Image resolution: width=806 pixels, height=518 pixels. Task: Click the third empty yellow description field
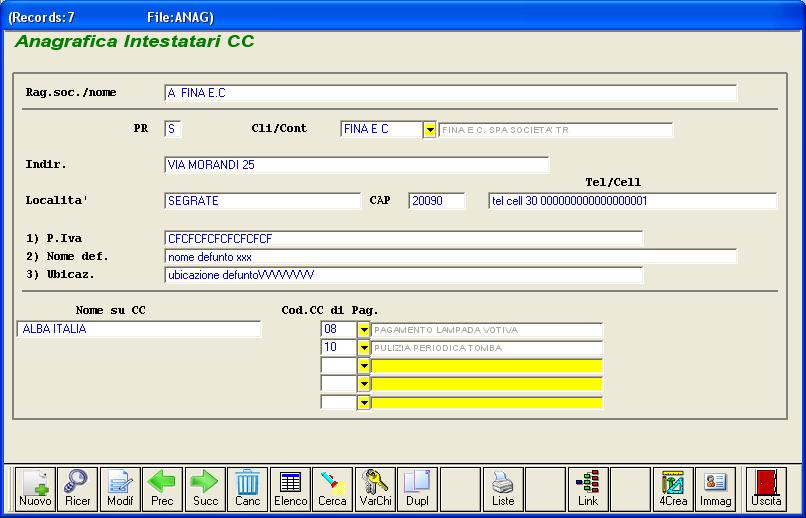tap(487, 366)
